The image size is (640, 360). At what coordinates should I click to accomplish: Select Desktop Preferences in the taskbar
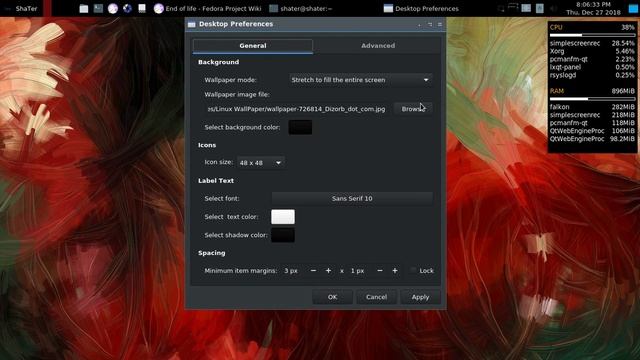click(421, 8)
